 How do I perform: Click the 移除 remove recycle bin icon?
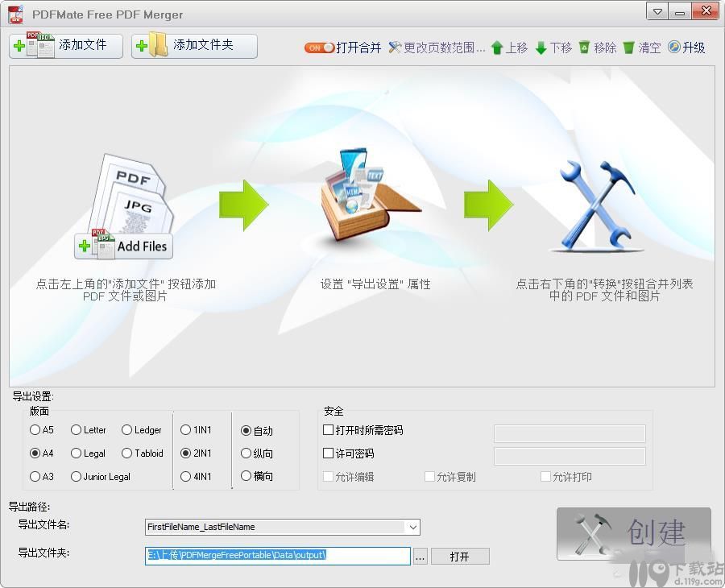(585, 48)
